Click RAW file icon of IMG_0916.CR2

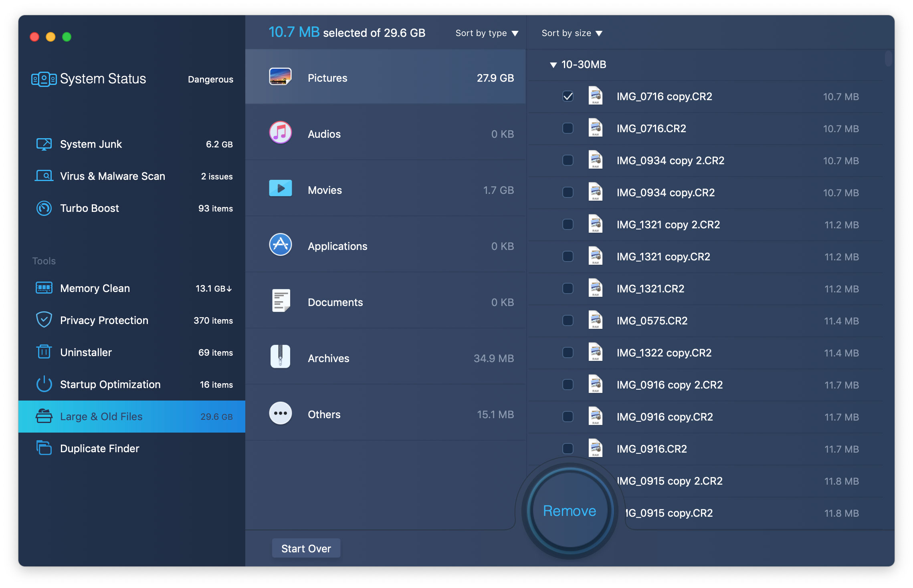tap(596, 449)
